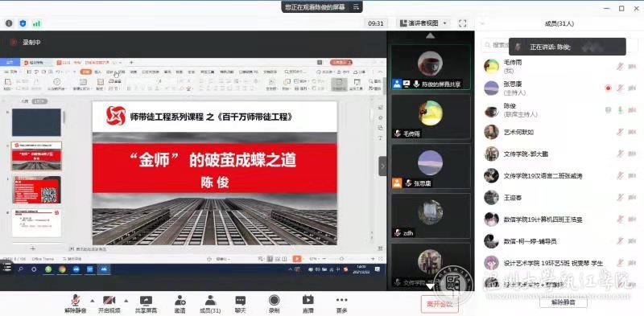Toggle camera icon for 陈俊 in member list

tap(632, 110)
